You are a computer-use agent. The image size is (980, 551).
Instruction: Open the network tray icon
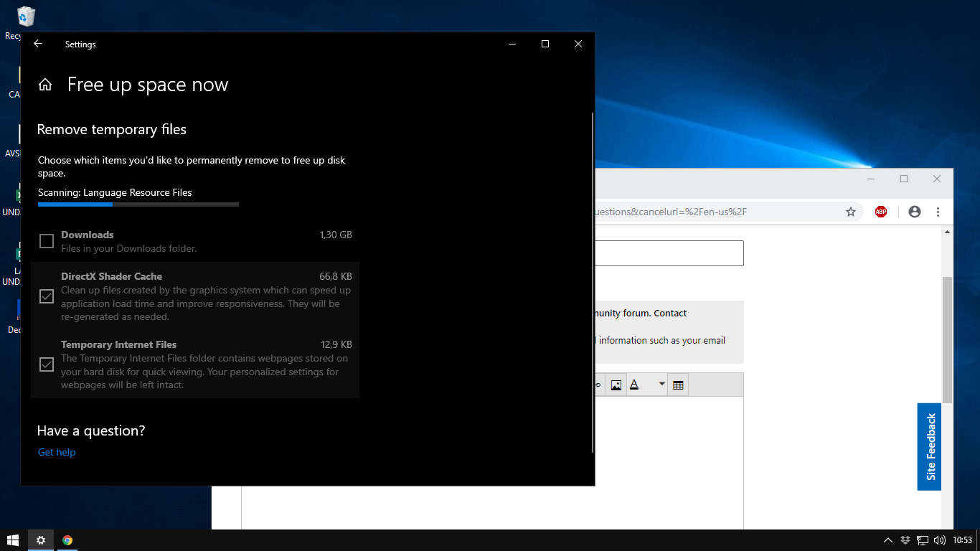click(923, 540)
